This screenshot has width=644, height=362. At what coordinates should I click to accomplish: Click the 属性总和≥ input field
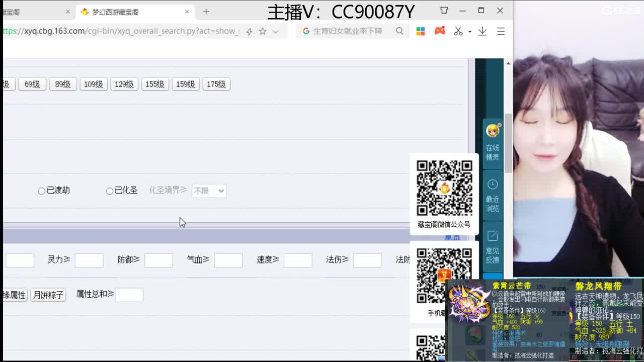[x=129, y=295]
